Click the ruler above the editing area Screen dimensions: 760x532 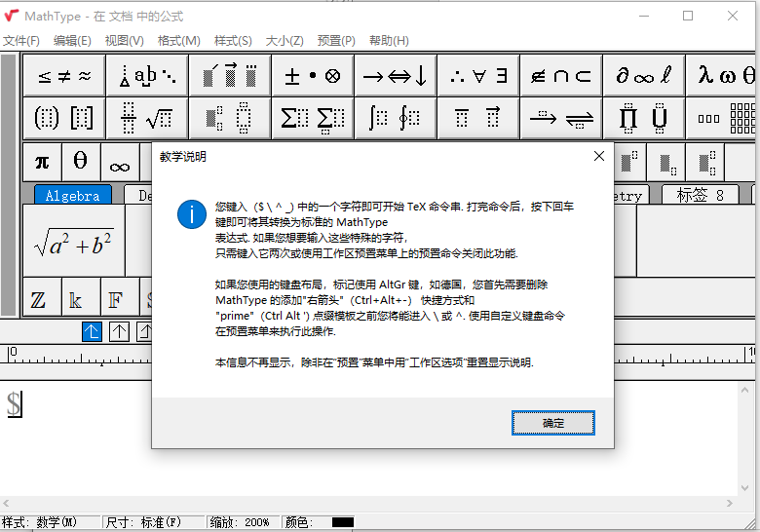pyautogui.click(x=380, y=355)
